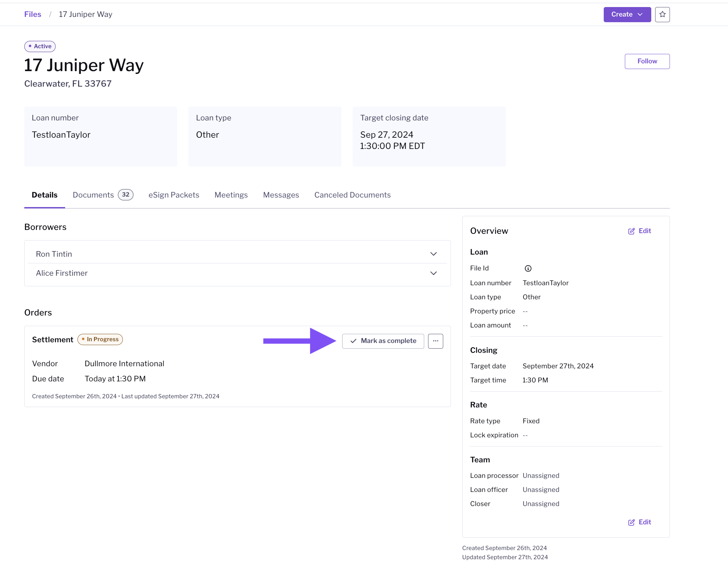Edit Overview below the Team section
Viewport: 728px width, 574px height.
pyautogui.click(x=640, y=522)
